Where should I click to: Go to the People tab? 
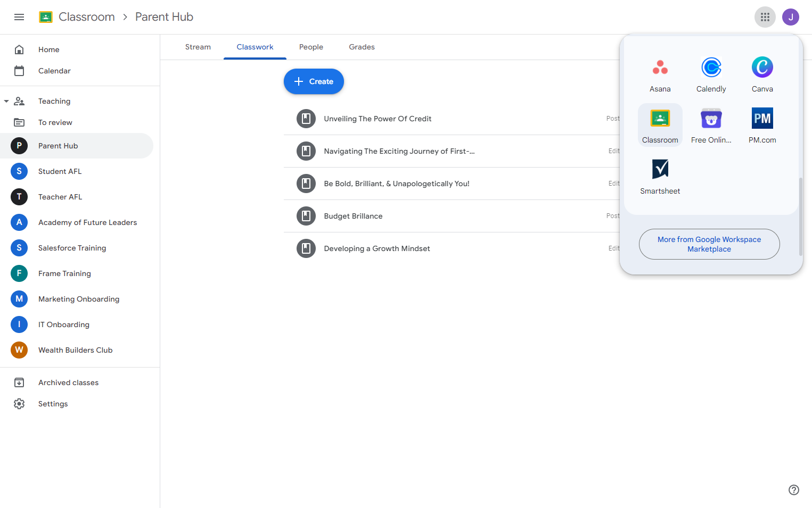click(311, 47)
